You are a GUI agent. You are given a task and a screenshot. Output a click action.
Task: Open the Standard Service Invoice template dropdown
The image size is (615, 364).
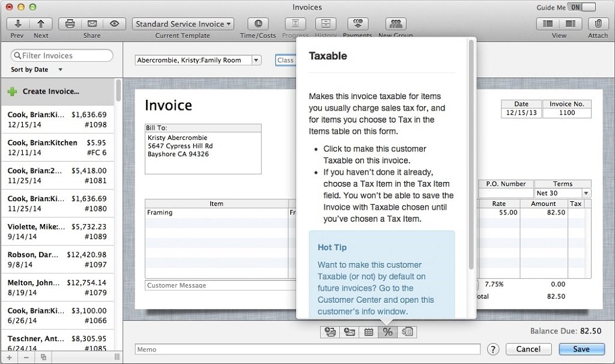click(183, 24)
